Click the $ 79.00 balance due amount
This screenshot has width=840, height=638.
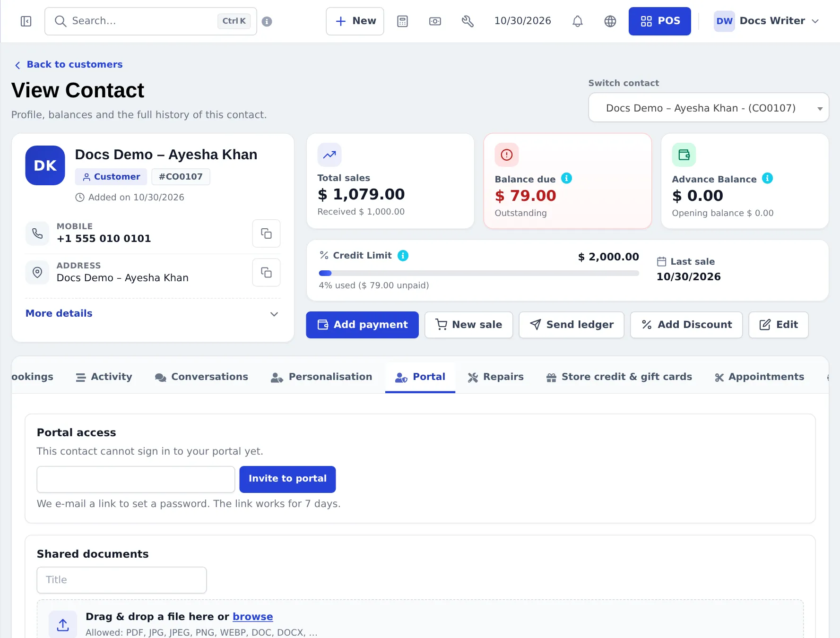coord(525,196)
